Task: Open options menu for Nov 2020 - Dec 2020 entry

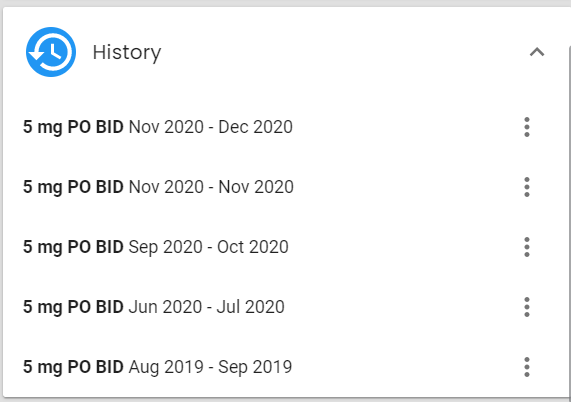Action: point(527,127)
